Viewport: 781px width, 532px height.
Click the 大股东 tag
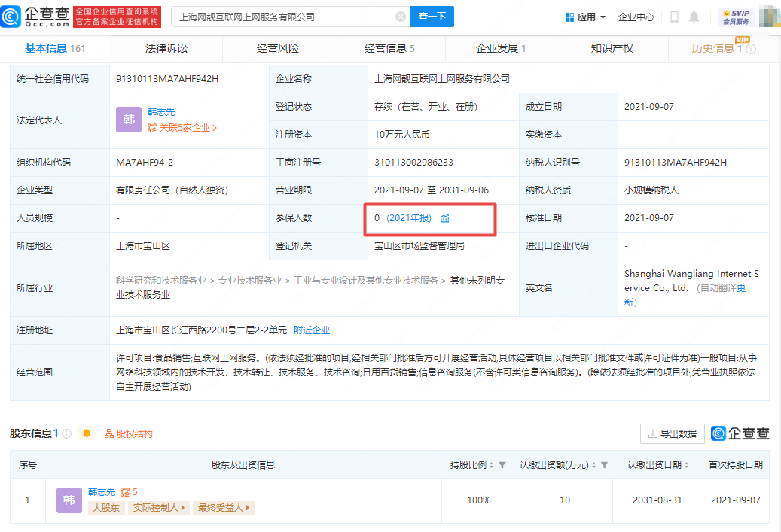(106, 508)
